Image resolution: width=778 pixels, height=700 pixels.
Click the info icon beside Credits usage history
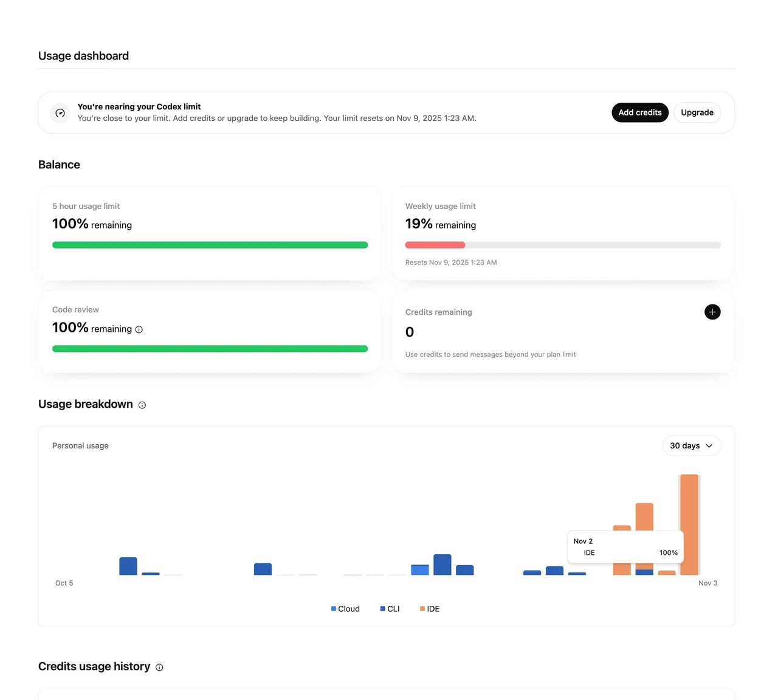(x=159, y=667)
